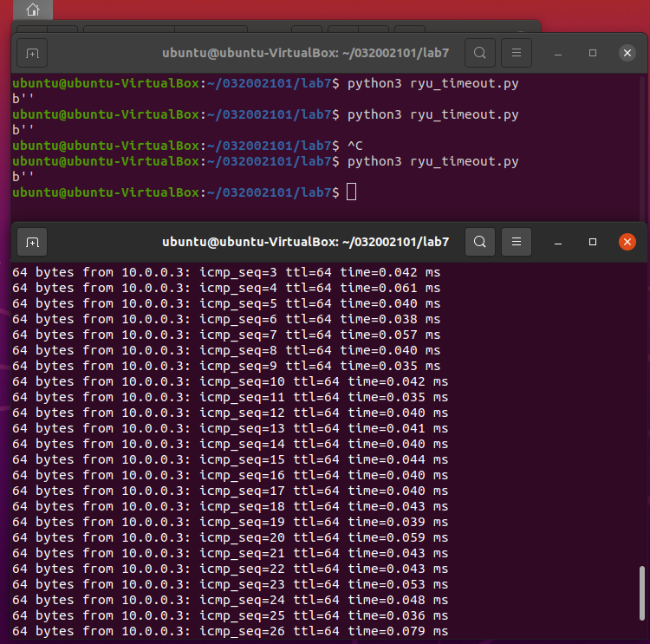Click new tab icon in top terminal
The width and height of the screenshot is (650, 644).
32,53
